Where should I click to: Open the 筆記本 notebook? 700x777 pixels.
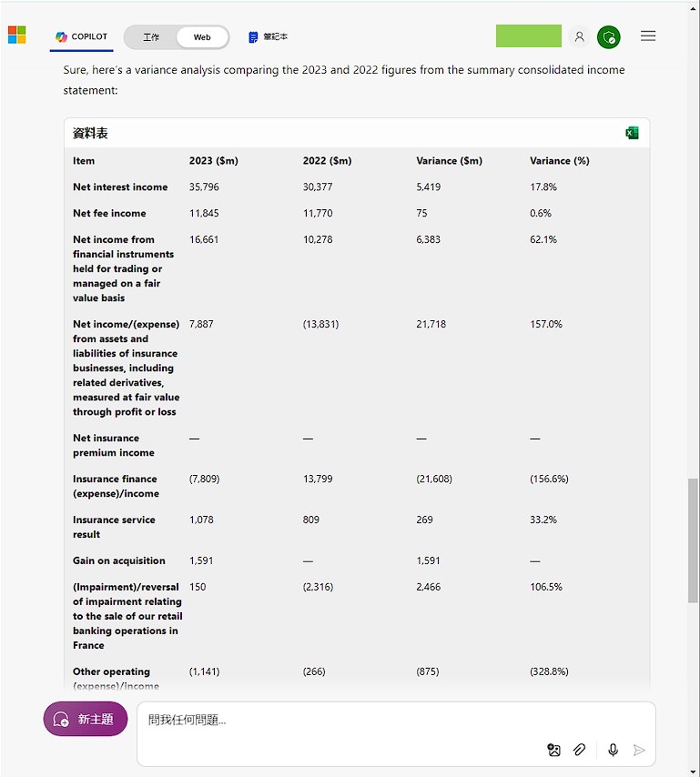(268, 37)
